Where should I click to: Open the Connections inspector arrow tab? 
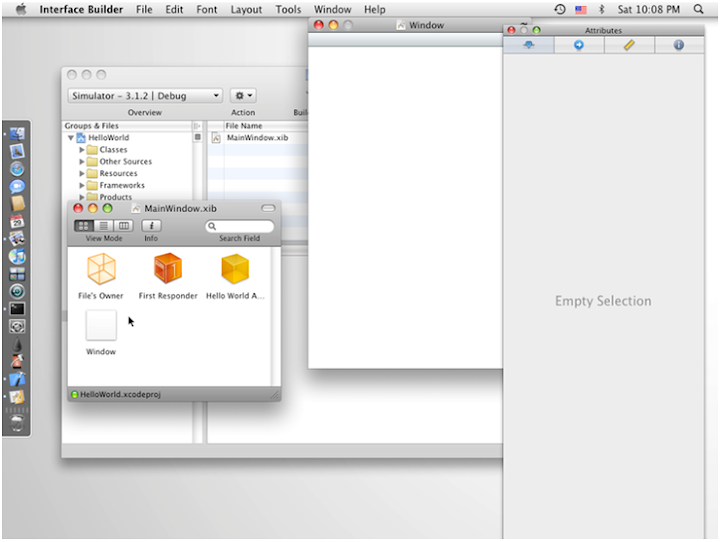pyautogui.click(x=579, y=46)
